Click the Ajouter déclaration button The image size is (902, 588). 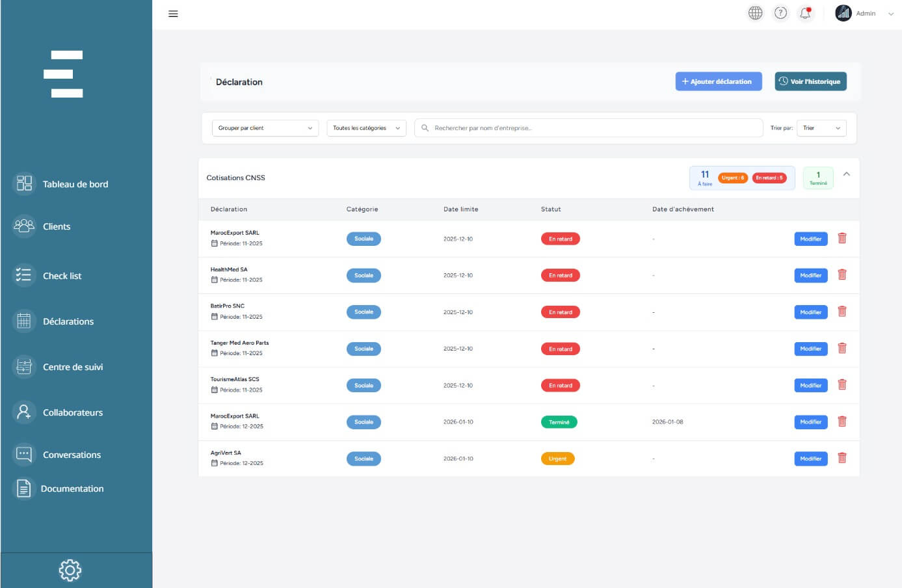click(719, 81)
